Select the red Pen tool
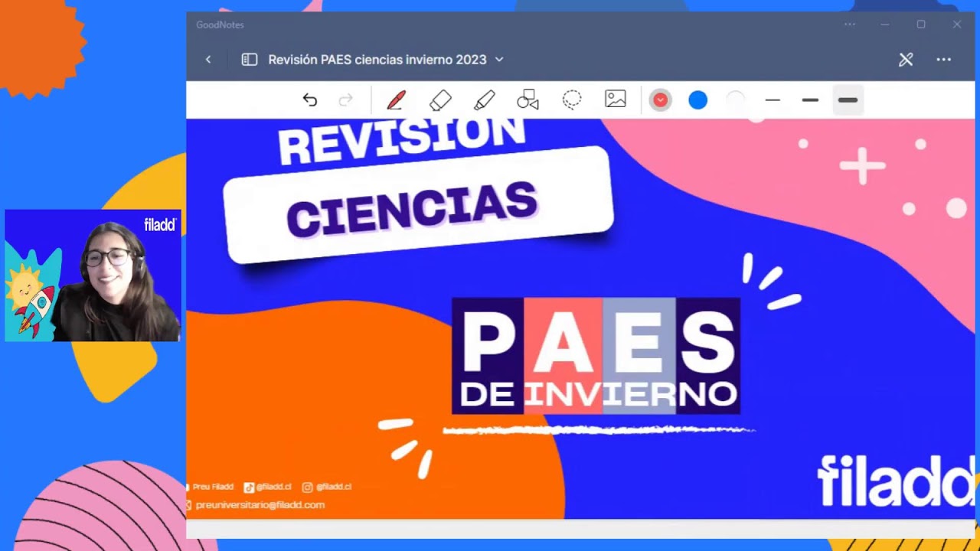 click(397, 100)
